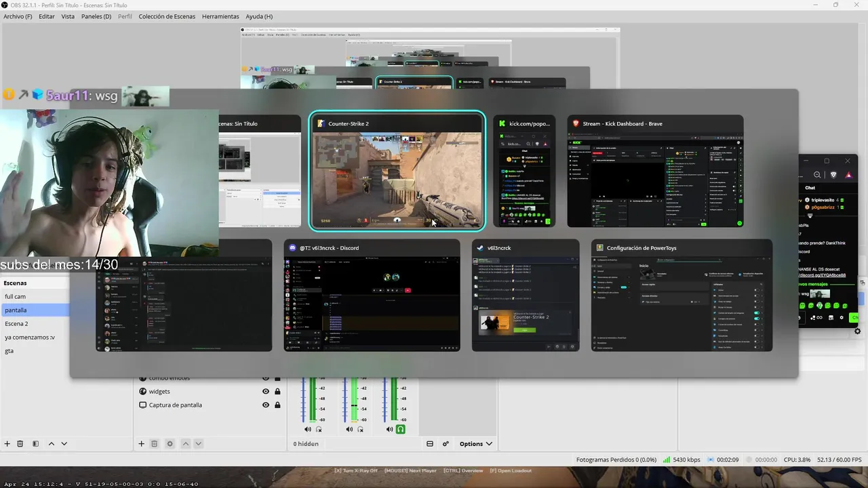Hide the Captura de pantalla source
The width and height of the screenshot is (868, 488).
266,405
